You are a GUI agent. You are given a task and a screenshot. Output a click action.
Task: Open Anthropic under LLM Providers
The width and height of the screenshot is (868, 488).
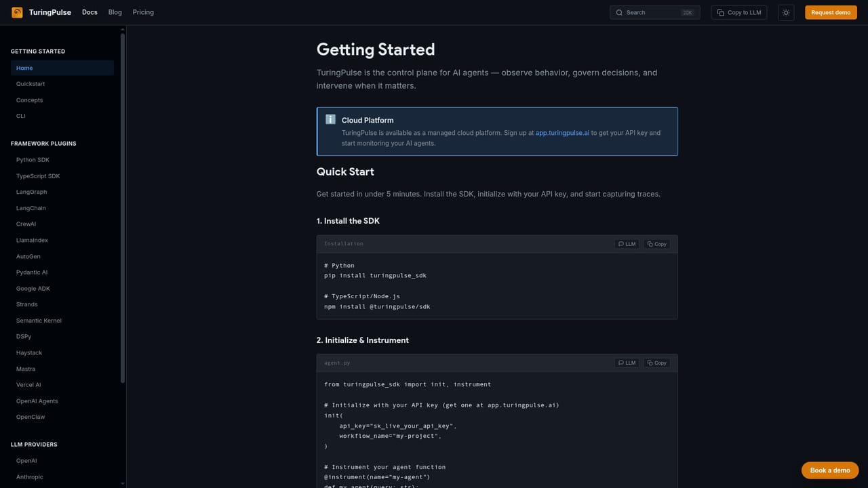pyautogui.click(x=62, y=477)
